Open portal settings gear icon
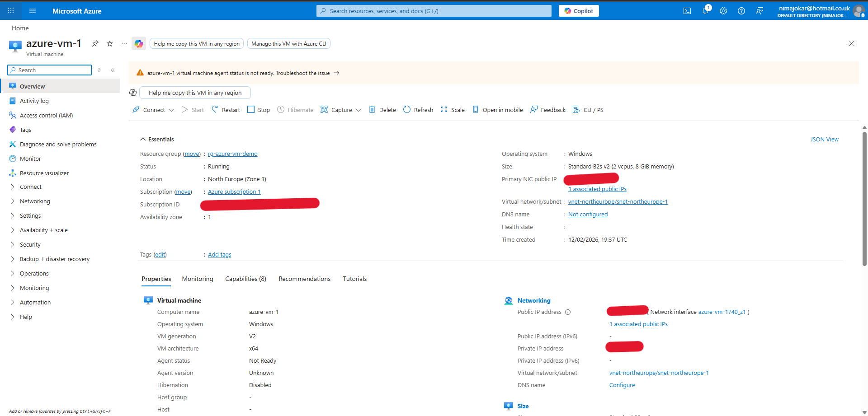Viewport: 868px width, 416px height. coord(723,11)
